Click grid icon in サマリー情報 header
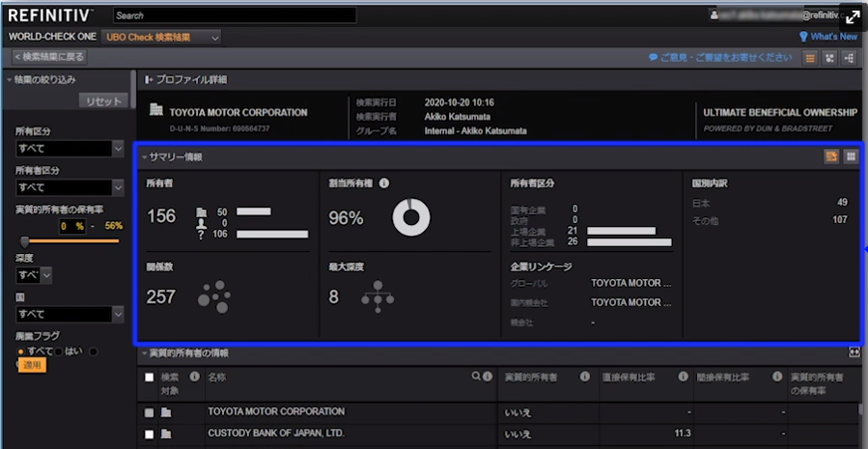868x449 pixels. 851,156
